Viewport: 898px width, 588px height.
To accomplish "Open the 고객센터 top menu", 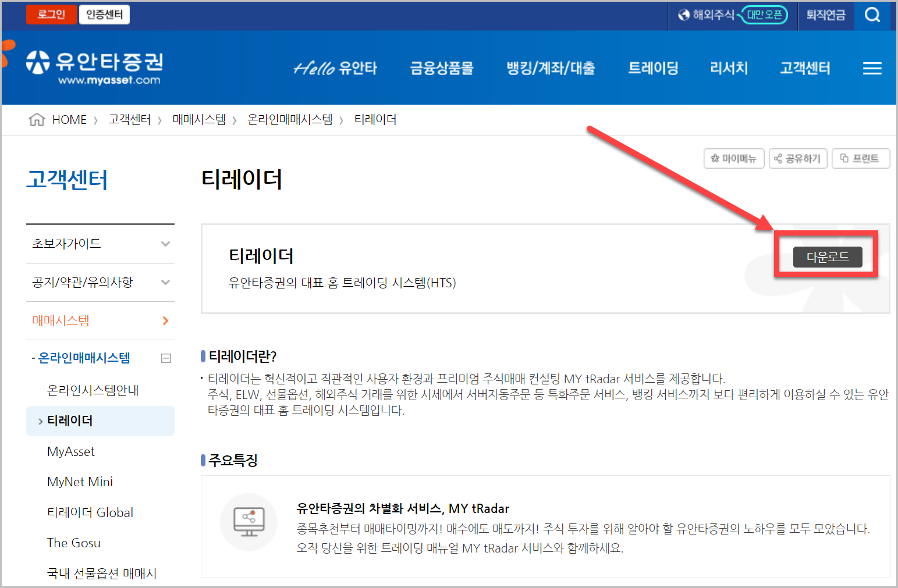I will (805, 68).
